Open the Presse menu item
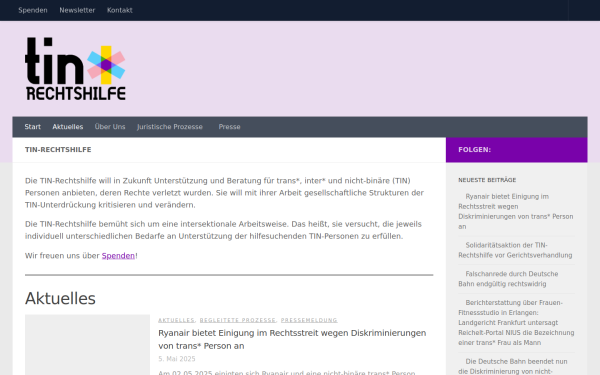600x375 pixels. click(x=230, y=127)
